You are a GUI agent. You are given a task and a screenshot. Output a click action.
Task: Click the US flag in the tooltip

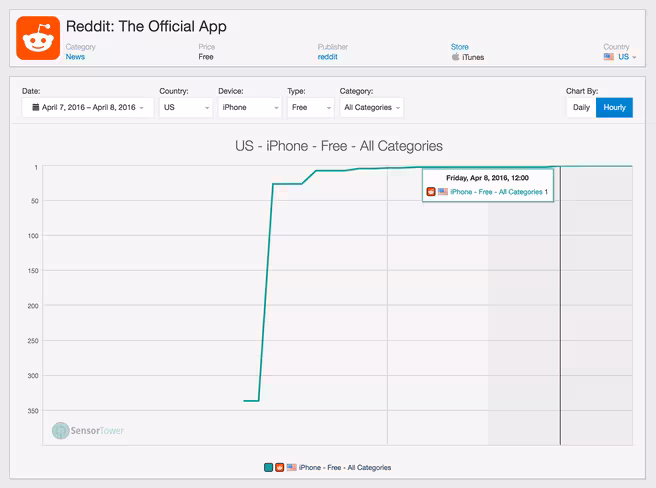pyautogui.click(x=443, y=192)
